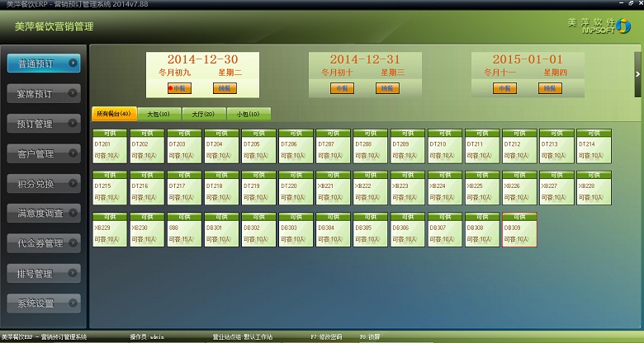Open the 小包(10) table tab

click(x=248, y=114)
